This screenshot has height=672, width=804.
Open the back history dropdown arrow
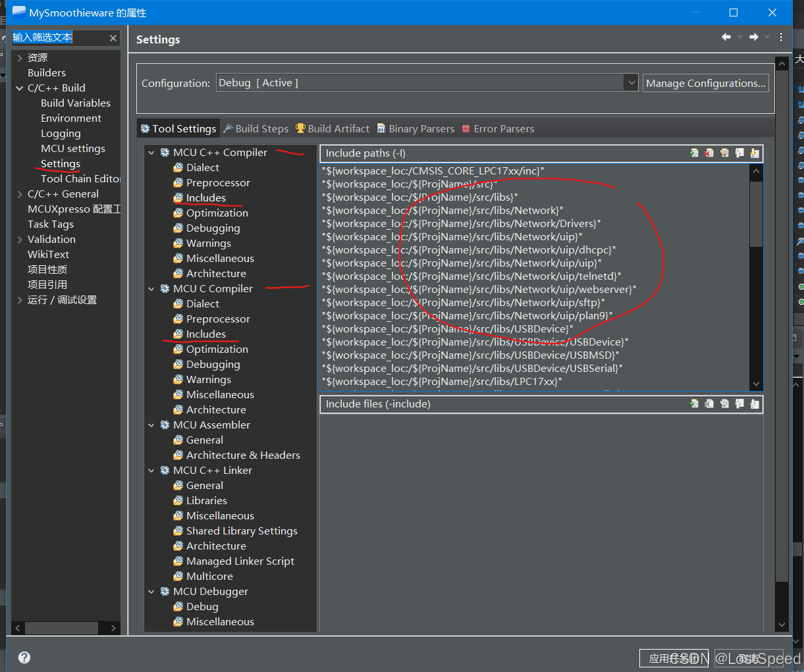(739, 37)
